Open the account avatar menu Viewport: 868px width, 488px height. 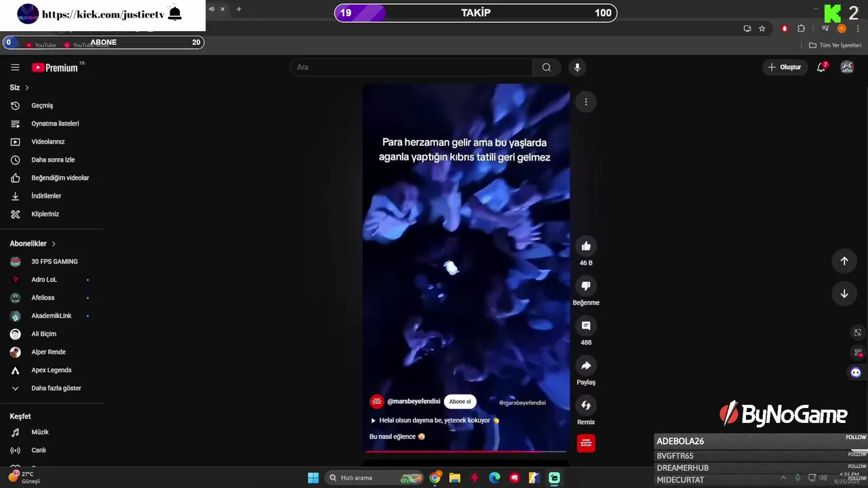coord(847,67)
